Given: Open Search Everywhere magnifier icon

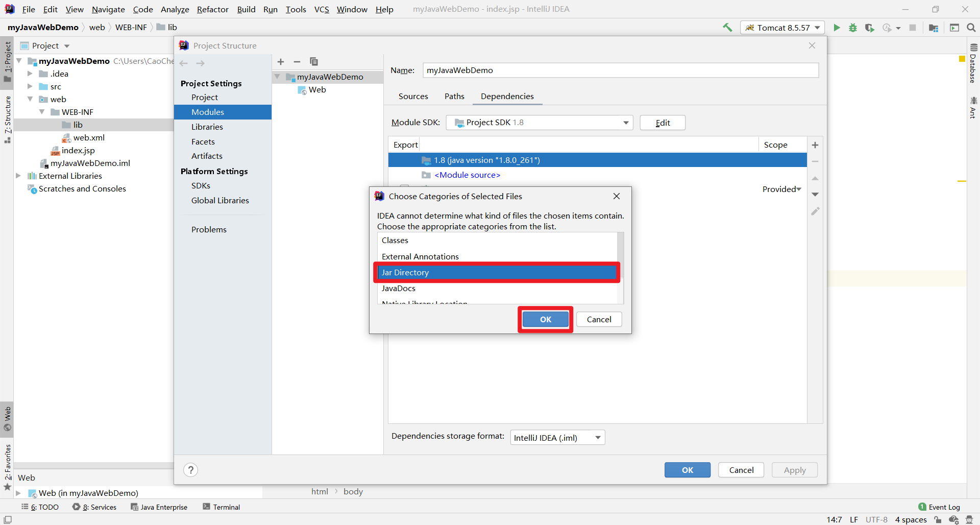Looking at the screenshot, I should (971, 28).
